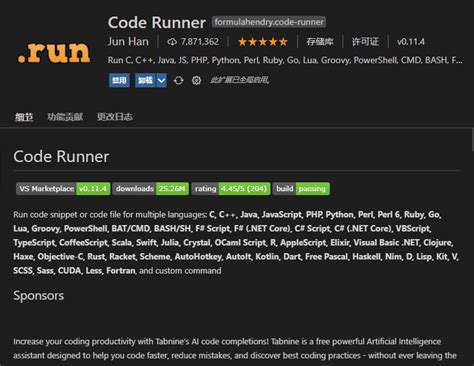Click the 此扩展已全局启用 status text

pos(240,80)
